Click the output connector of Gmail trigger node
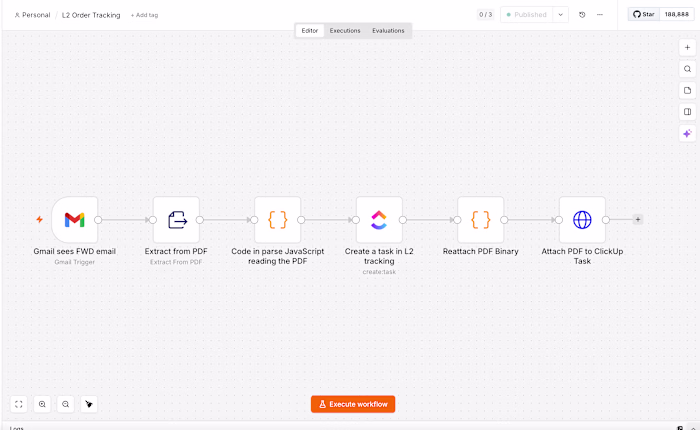Screen dimensions: 700x430 point(98,220)
